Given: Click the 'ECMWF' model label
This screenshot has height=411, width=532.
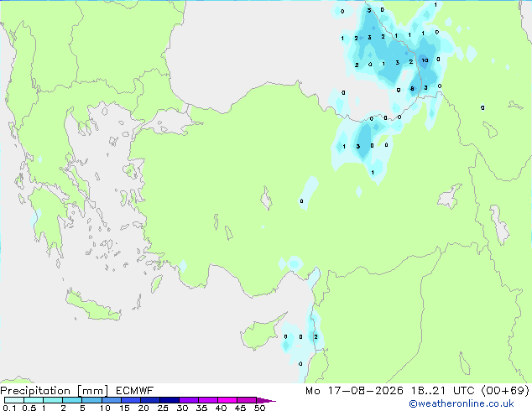Looking at the screenshot, I should tap(135, 391).
